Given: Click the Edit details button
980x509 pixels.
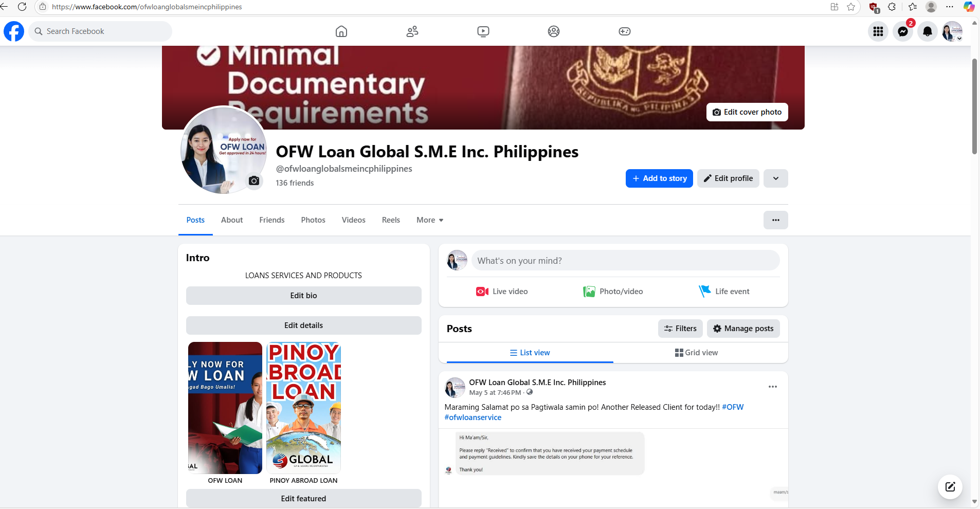Looking at the screenshot, I should pos(304,325).
